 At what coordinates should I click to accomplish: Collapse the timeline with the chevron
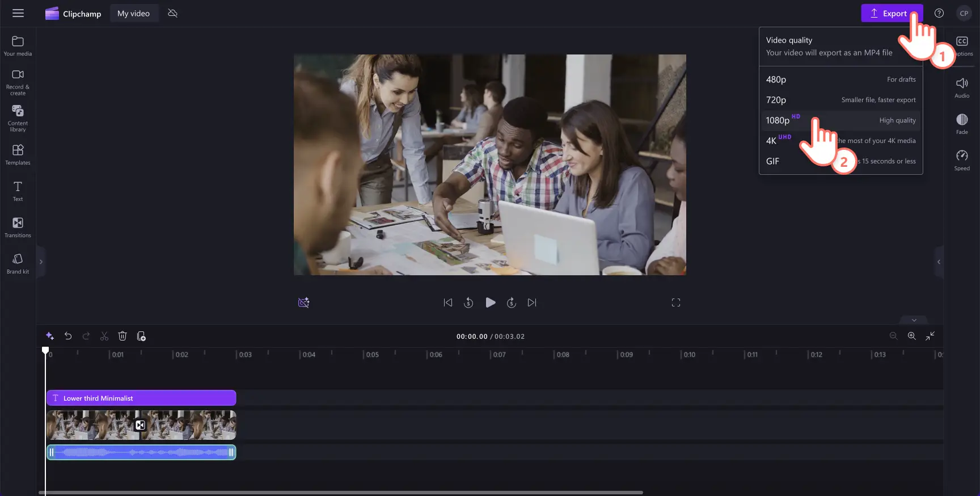point(914,320)
